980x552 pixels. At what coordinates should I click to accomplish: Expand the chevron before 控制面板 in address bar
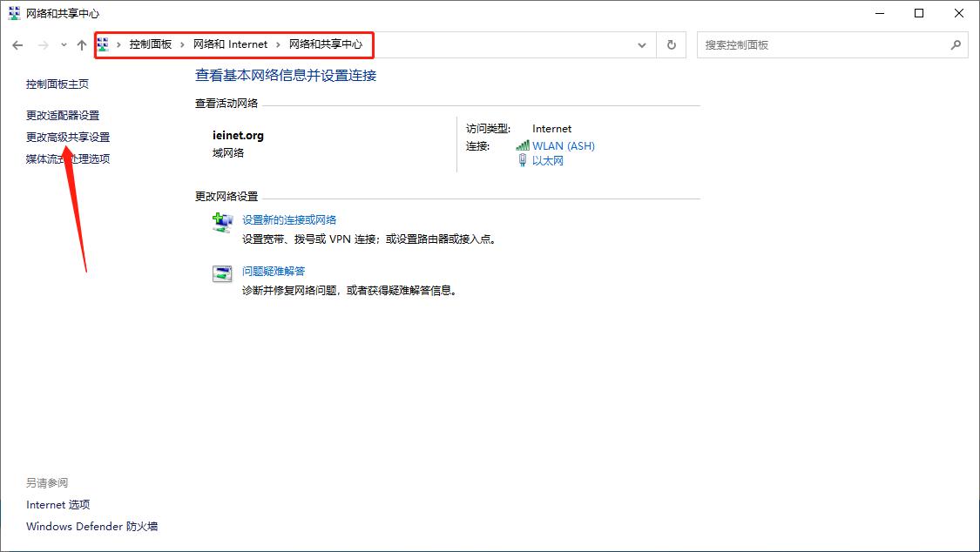click(x=118, y=44)
